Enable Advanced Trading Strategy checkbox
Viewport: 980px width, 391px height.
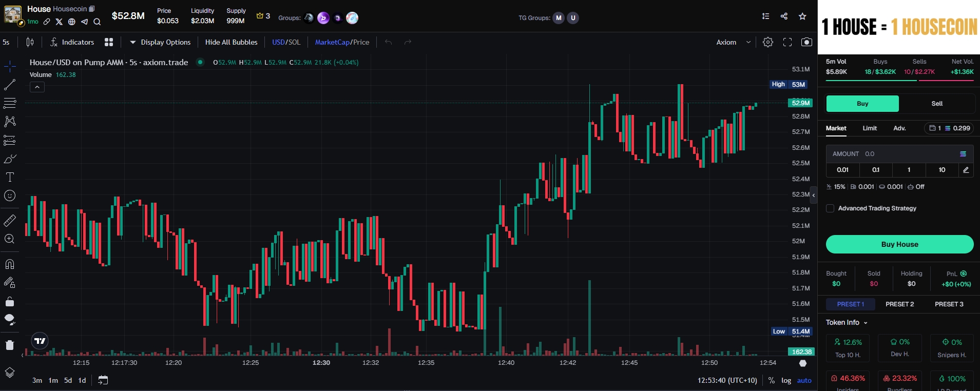click(x=830, y=208)
